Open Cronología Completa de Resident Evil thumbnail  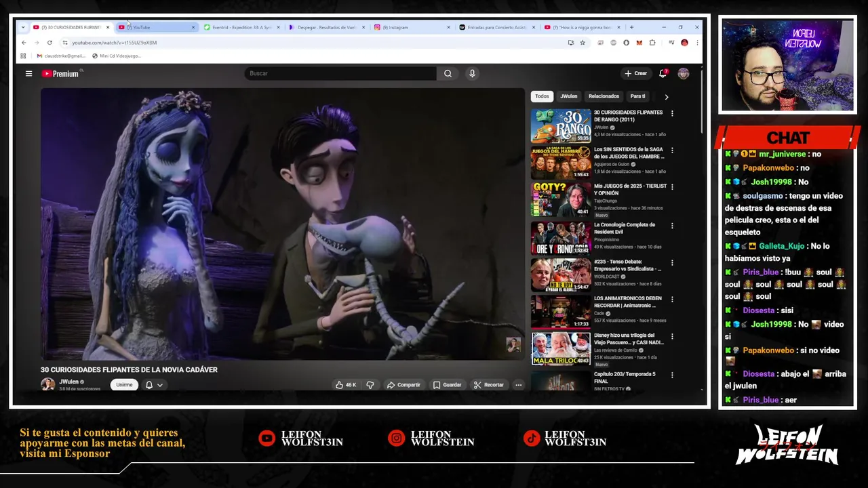(561, 237)
